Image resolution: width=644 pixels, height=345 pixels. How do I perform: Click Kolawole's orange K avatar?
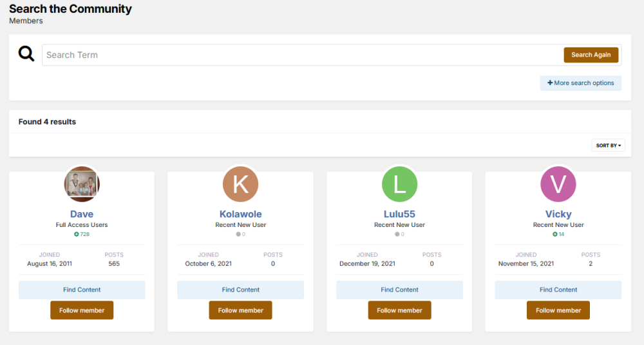coord(240,184)
